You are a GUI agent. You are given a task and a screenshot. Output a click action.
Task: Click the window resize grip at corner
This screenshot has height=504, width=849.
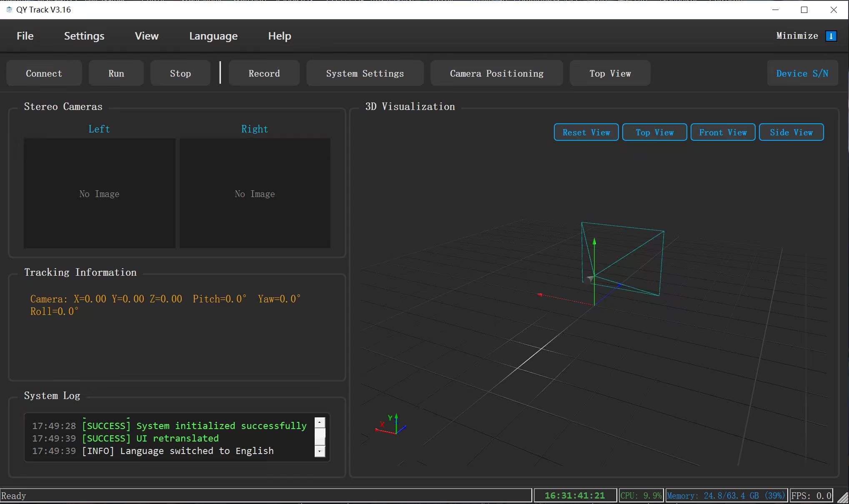pos(843,498)
